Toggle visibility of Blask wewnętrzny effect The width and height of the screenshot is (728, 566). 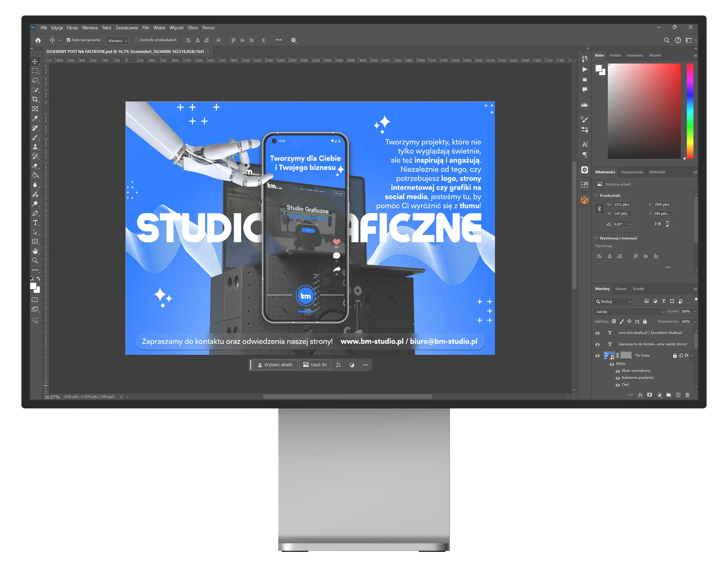click(x=617, y=371)
